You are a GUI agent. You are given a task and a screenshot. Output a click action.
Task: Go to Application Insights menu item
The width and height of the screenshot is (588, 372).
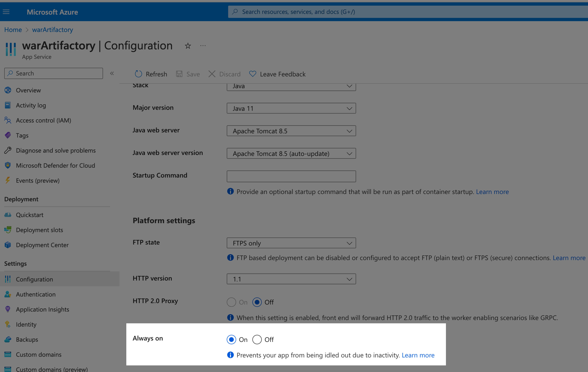[42, 309]
